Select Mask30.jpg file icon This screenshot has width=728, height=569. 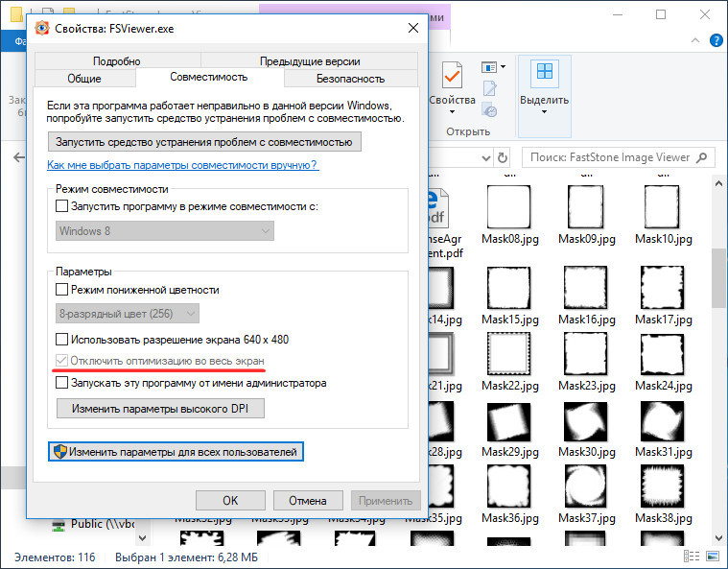[x=586, y=422]
